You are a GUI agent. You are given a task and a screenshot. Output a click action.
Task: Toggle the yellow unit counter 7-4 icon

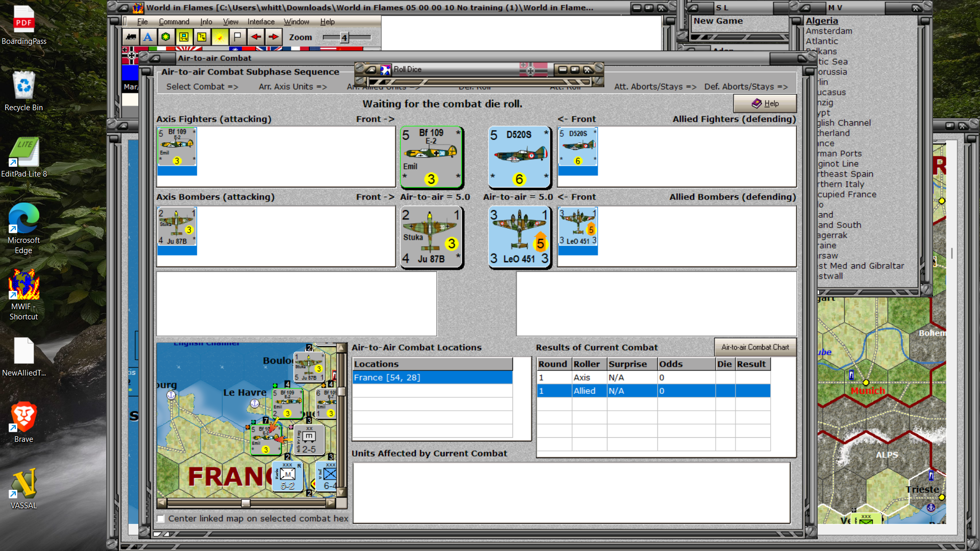pyautogui.click(x=184, y=37)
